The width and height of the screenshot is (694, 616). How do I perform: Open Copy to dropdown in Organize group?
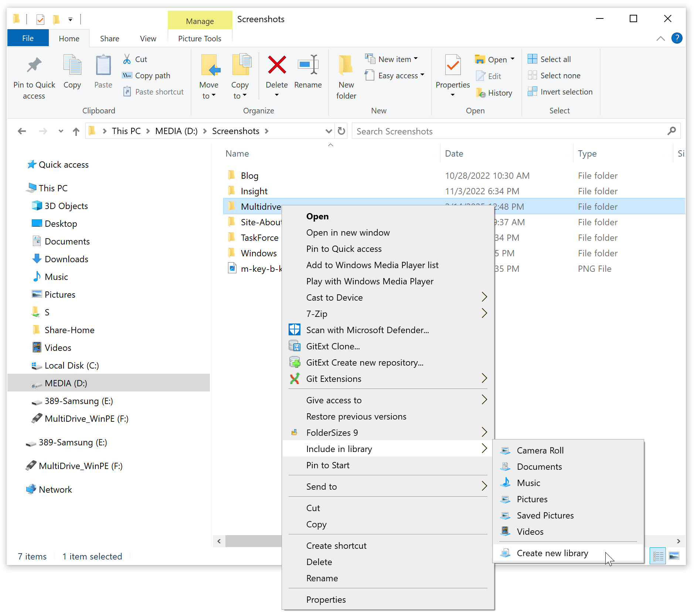tap(240, 96)
